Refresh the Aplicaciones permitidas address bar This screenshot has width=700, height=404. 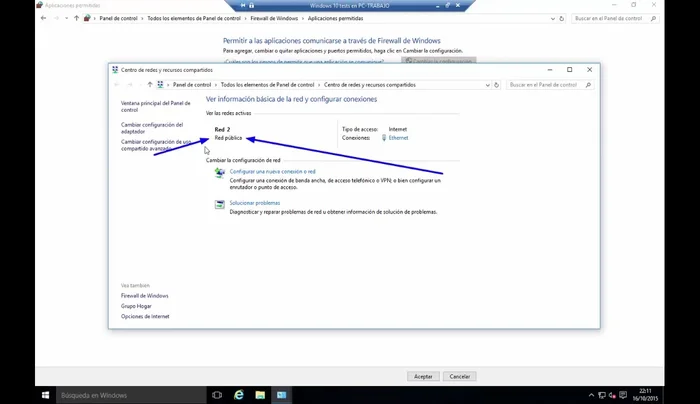coord(561,18)
